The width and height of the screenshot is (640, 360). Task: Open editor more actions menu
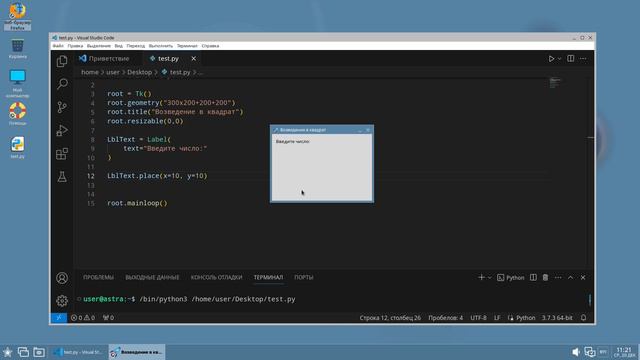pos(583,59)
